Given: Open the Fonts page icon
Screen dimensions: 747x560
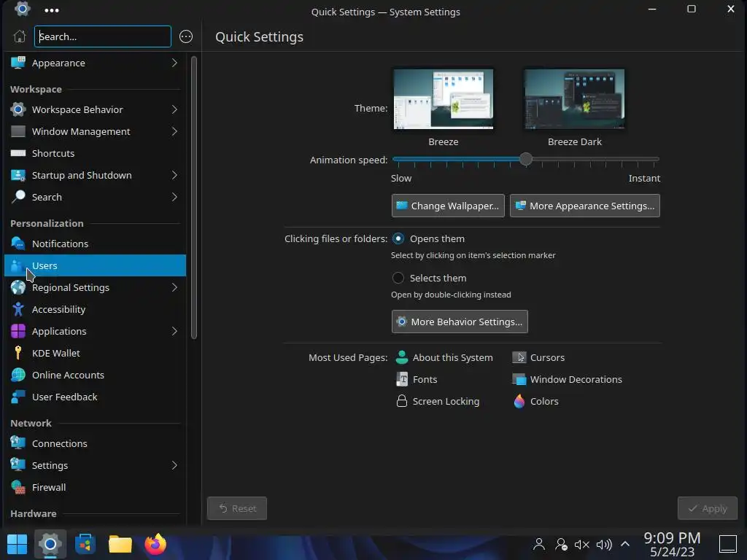Looking at the screenshot, I should 402,379.
